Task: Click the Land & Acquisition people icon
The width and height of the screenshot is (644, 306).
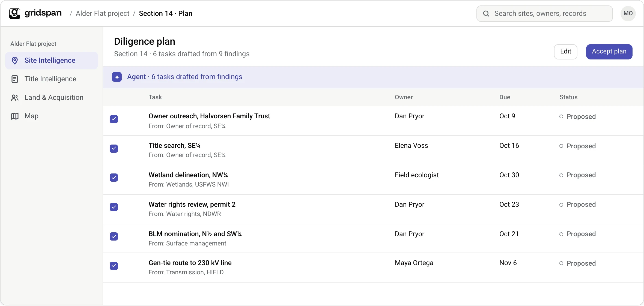Action: tap(15, 98)
